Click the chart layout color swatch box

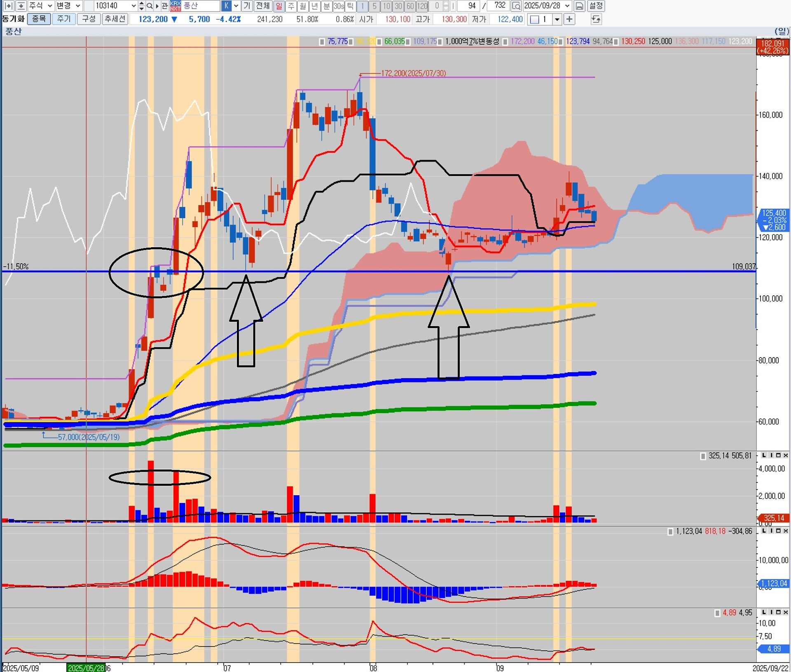(534, 19)
